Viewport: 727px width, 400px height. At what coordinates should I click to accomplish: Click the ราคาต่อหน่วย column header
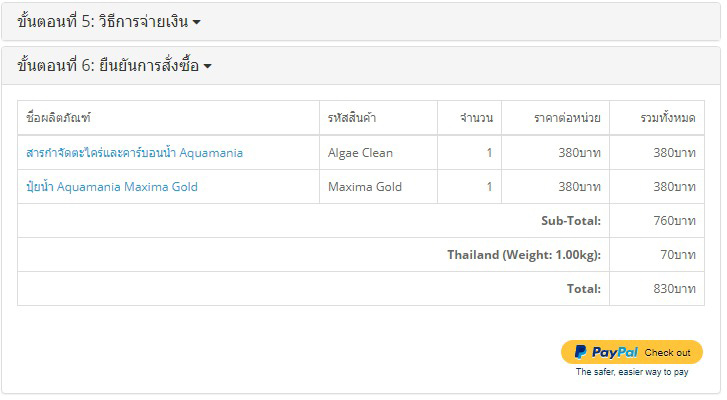567,118
